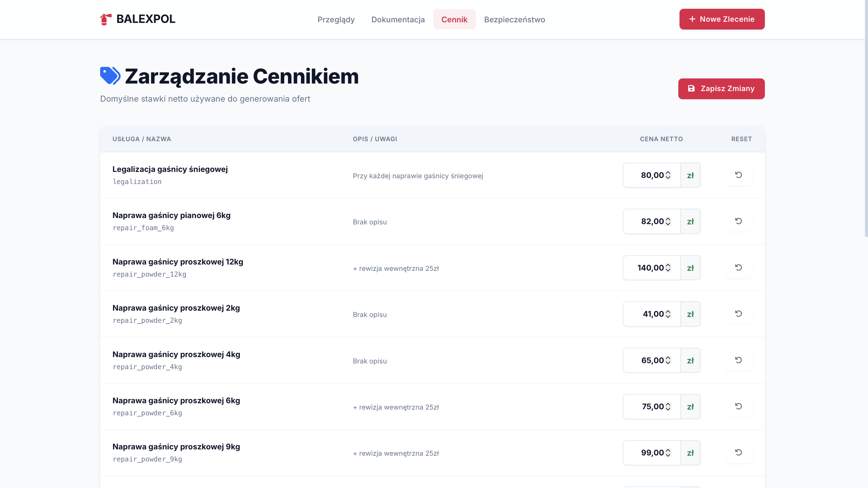Reset price for Legalizacja gaśnicy śniegowej
The width and height of the screenshot is (868, 488).
coord(738,175)
